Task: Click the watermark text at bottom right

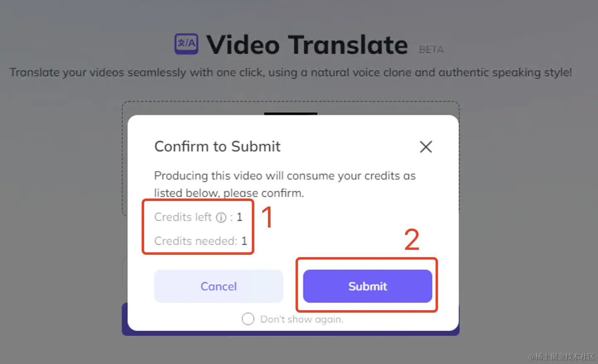Action: pyautogui.click(x=562, y=357)
